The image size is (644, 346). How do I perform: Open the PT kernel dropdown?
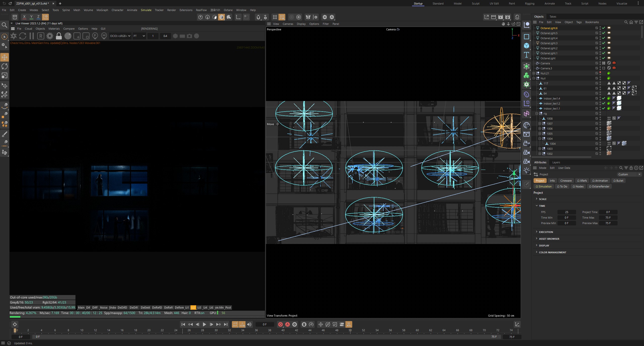coord(139,36)
